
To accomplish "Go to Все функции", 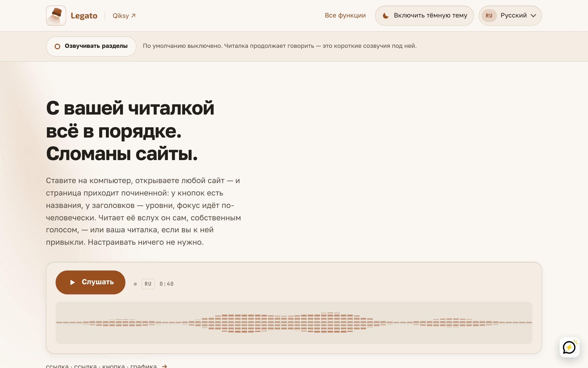I will pyautogui.click(x=345, y=15).
